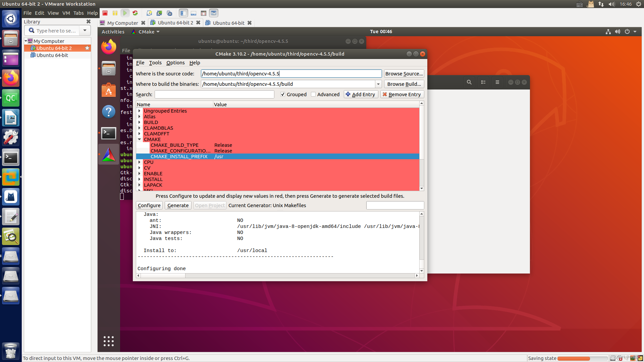
Task: Click the green power on VM icon
Action: pyautogui.click(x=125, y=13)
